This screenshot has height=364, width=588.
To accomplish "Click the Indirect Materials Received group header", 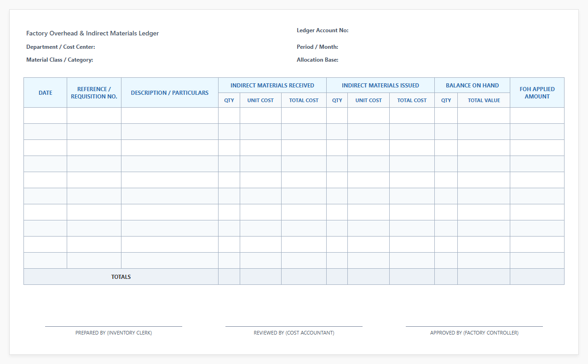I will 272,85.
